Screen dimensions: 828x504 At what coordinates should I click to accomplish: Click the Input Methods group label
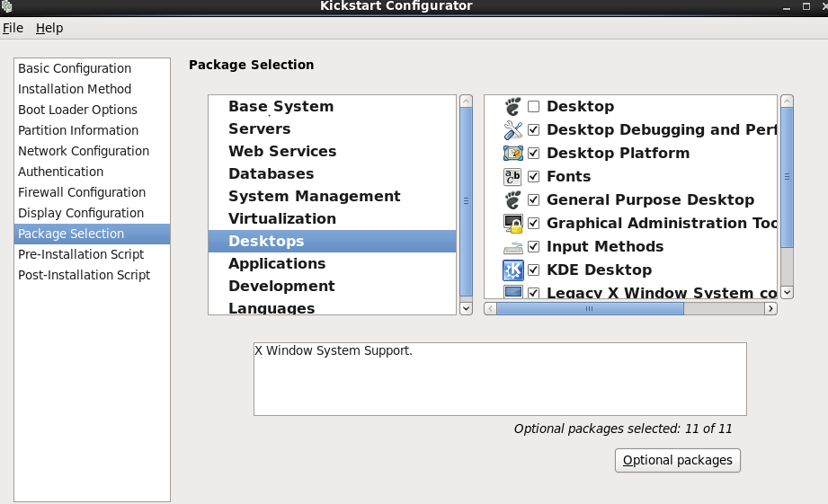tap(605, 246)
